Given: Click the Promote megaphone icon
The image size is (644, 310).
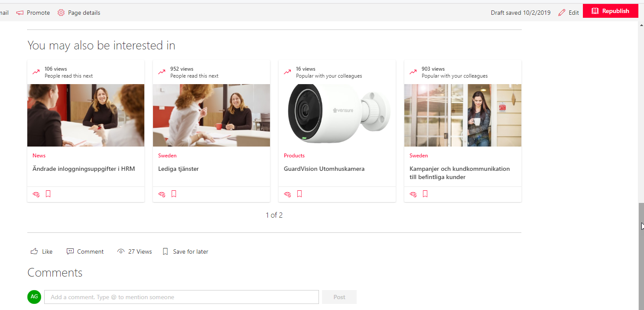Looking at the screenshot, I should click(x=20, y=13).
